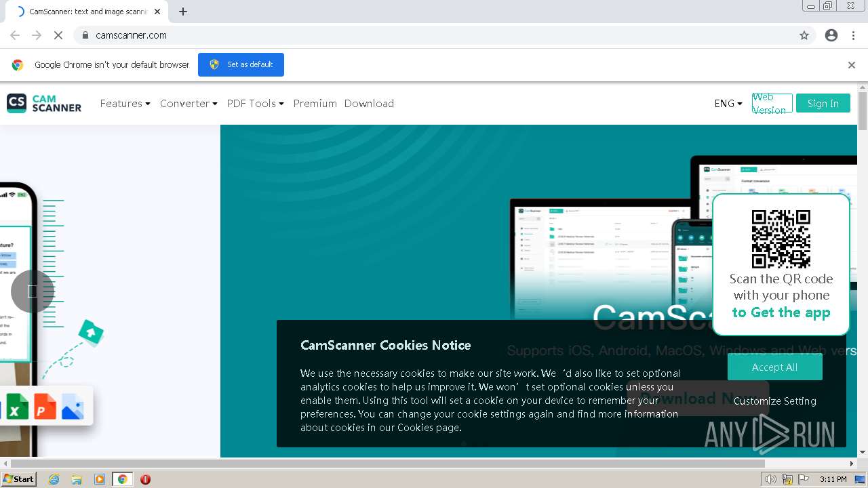Image resolution: width=868 pixels, height=488 pixels.
Task: Click the gray circular carousel button
Action: 32,291
